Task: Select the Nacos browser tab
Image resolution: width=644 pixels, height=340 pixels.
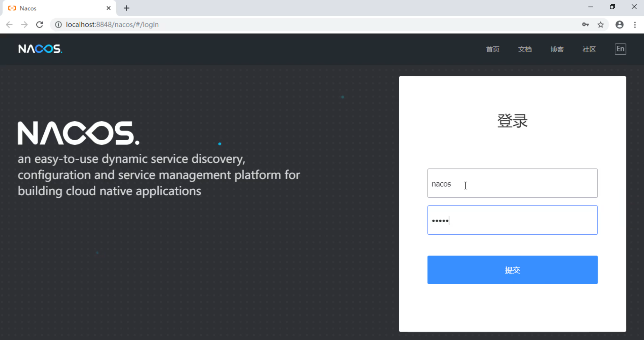Action: [59, 8]
